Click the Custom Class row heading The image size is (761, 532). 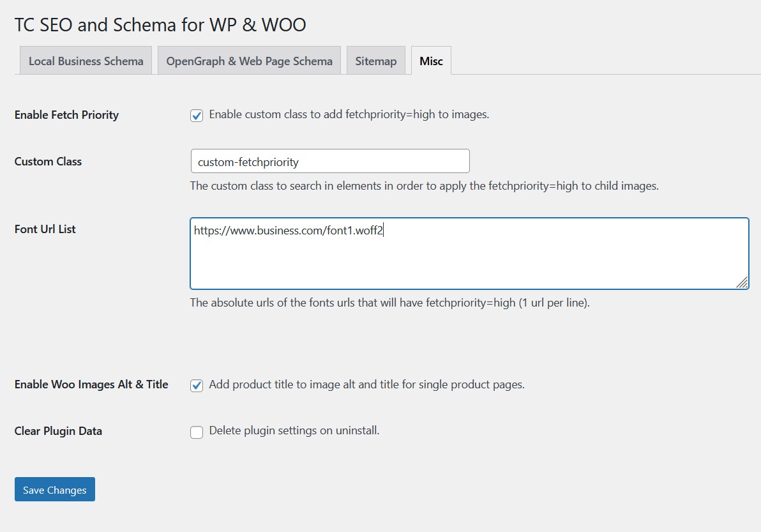[x=48, y=162]
